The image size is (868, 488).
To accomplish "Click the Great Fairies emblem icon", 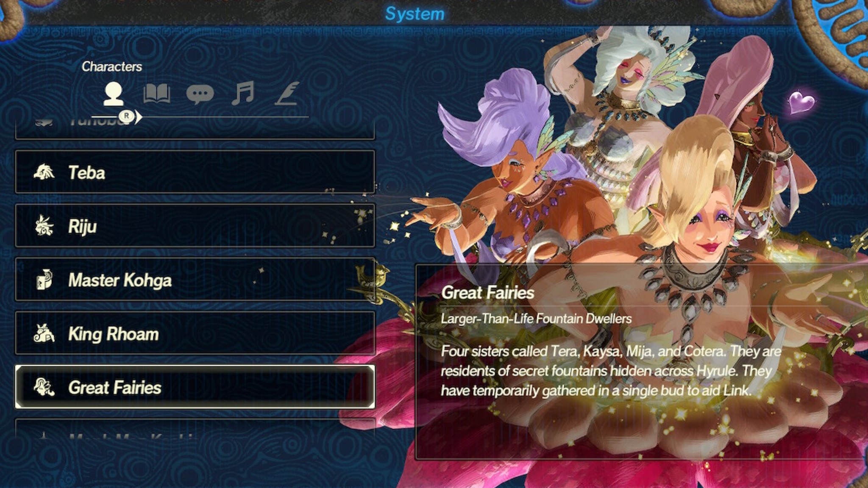I will (44, 387).
